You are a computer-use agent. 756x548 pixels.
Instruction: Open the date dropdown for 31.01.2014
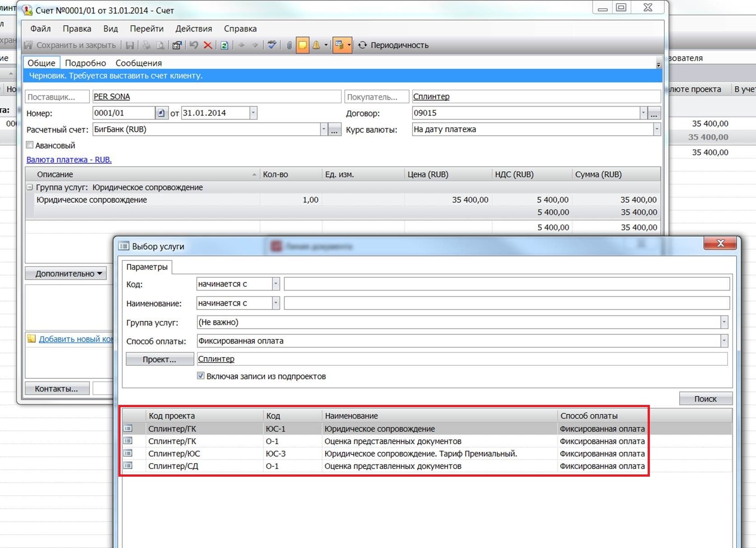click(x=253, y=113)
